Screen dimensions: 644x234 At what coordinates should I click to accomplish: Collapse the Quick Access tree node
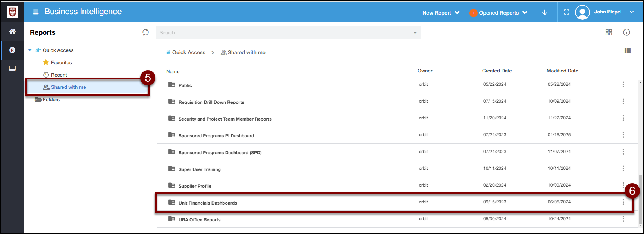coord(30,50)
